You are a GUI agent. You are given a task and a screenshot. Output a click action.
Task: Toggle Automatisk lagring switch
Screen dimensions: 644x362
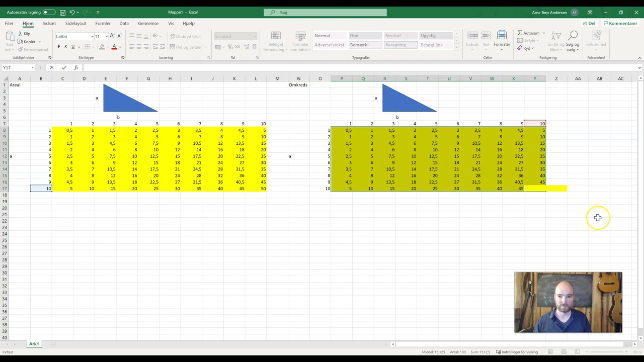tap(49, 12)
